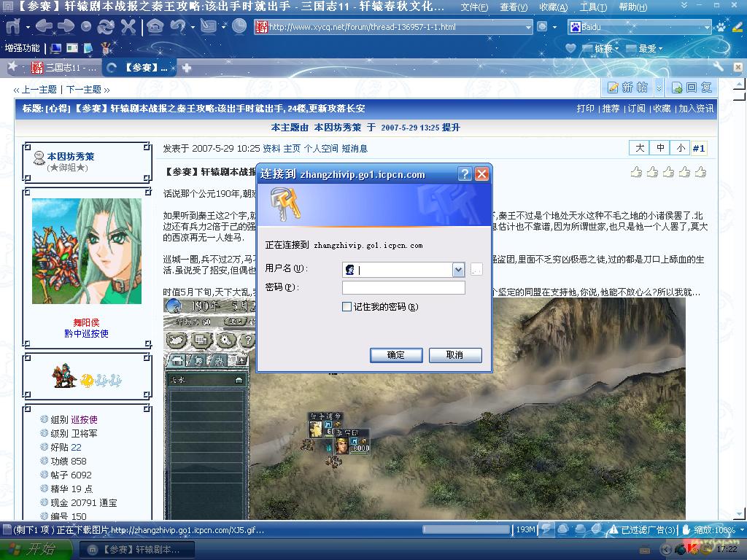Click the ad filter warning triangle icon
This screenshot has height=560, width=747.
tap(614, 529)
